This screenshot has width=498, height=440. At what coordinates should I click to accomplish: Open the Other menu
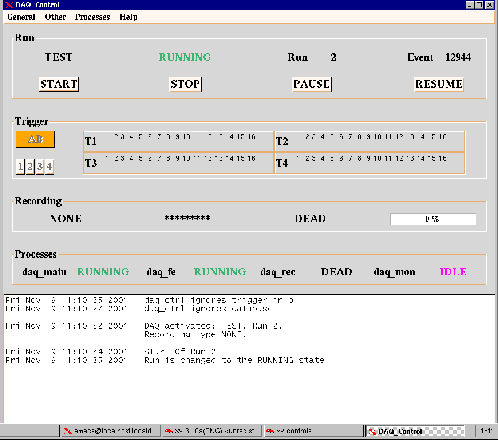(x=55, y=17)
